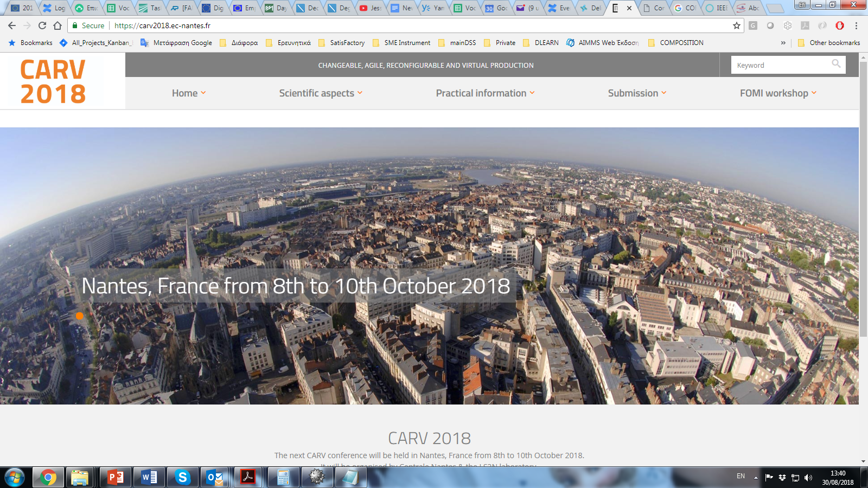Image resolution: width=868 pixels, height=488 pixels.
Task: Expand the Practical information menu
Action: point(485,93)
